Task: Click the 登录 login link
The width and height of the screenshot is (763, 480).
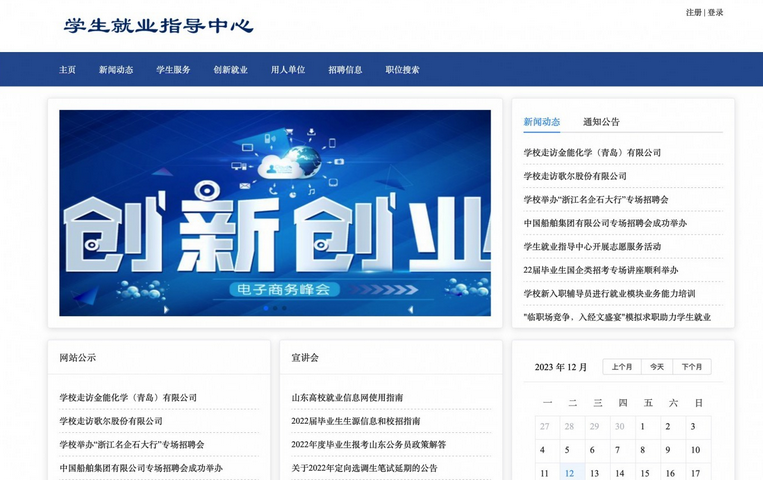Action: coord(715,13)
